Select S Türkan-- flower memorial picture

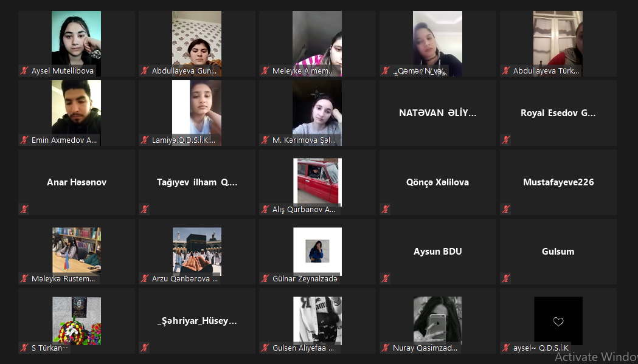click(x=77, y=321)
